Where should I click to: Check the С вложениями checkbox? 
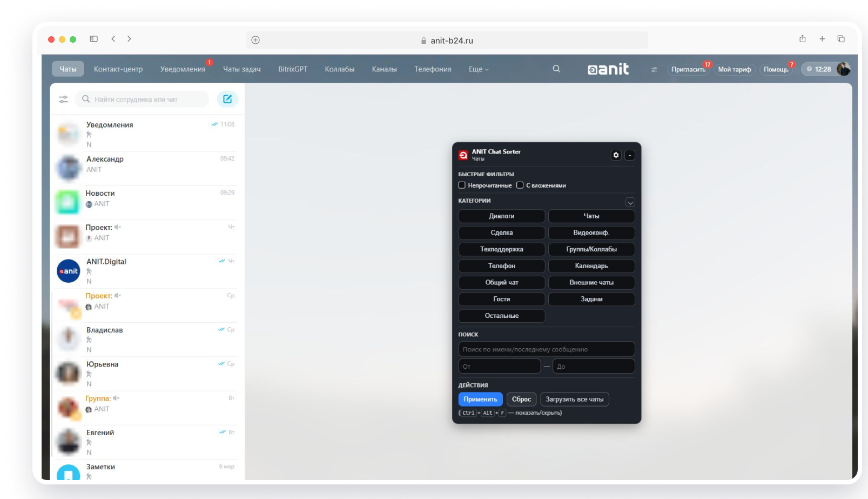pos(520,185)
